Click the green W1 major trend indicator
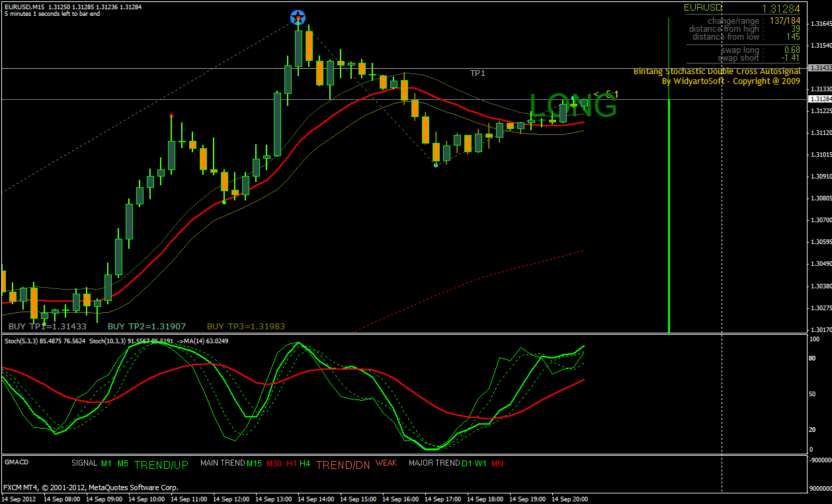832x504 pixels. coord(481,463)
